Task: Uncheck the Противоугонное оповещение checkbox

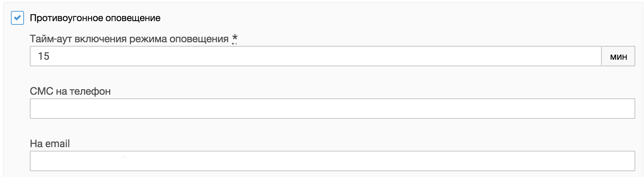Action: [17, 18]
